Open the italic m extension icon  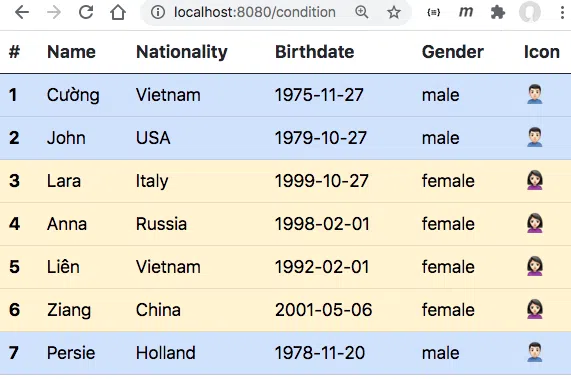click(466, 12)
